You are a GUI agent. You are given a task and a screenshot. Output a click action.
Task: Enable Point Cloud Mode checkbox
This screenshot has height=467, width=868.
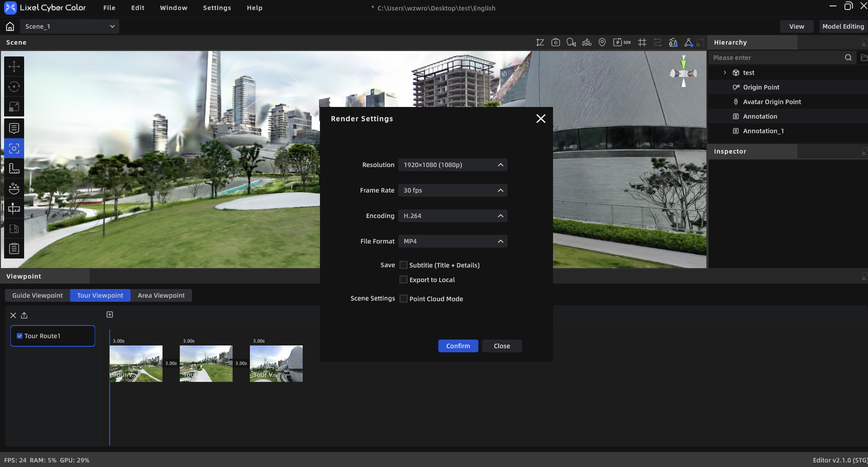point(403,299)
